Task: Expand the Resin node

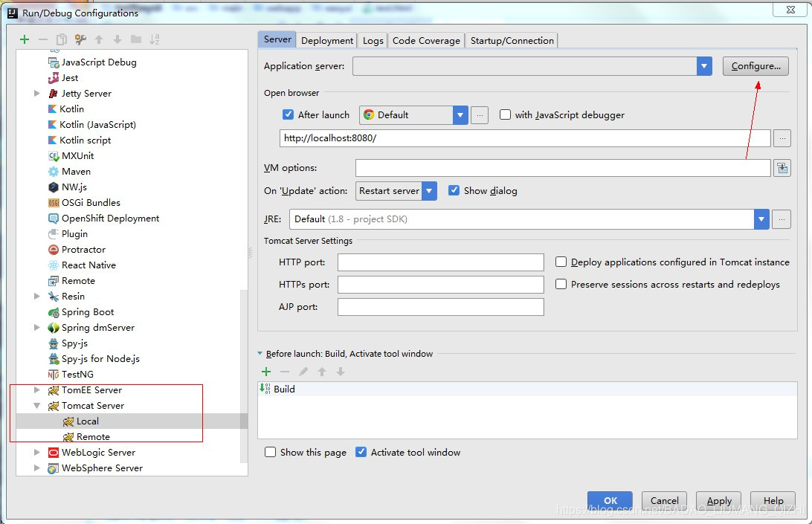Action: point(36,296)
